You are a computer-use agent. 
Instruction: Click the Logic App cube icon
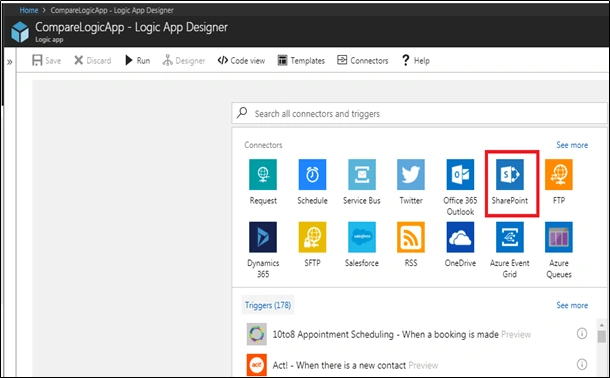click(20, 32)
